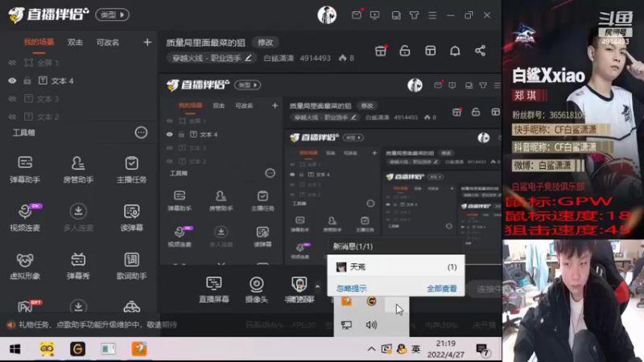Screen dimensions: 644x362
Task: Open the 工具箱 more options circle
Action: click(141, 133)
